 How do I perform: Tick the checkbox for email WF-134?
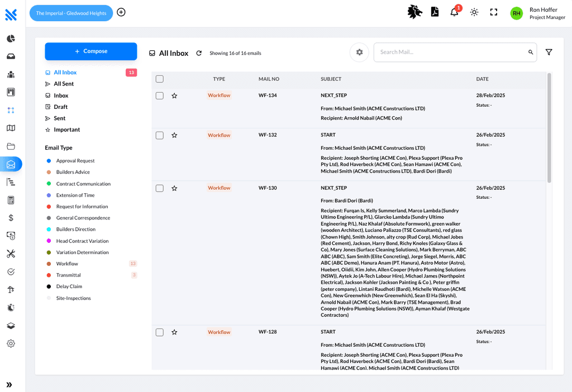[x=159, y=95]
